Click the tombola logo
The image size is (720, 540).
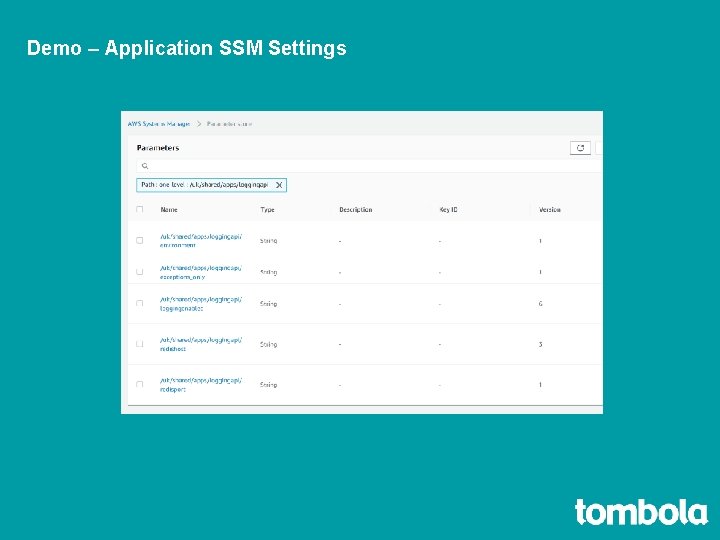pos(641,512)
